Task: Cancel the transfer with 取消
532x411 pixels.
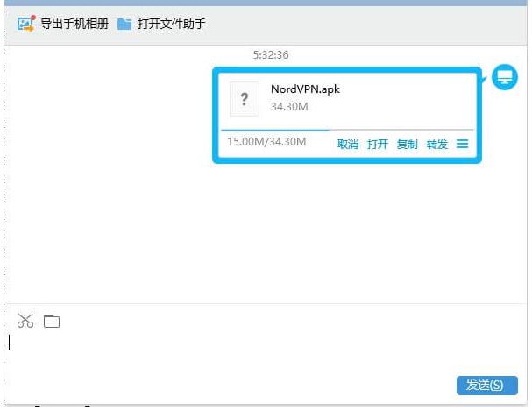Action: 347,144
